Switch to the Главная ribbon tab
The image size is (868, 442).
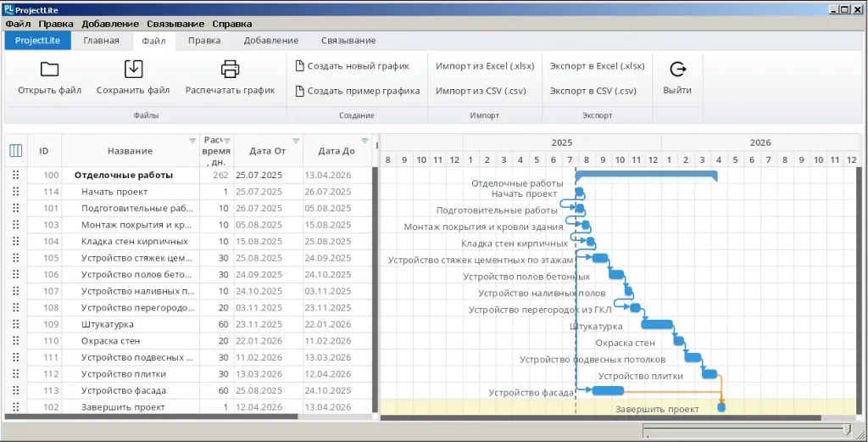[x=102, y=41]
